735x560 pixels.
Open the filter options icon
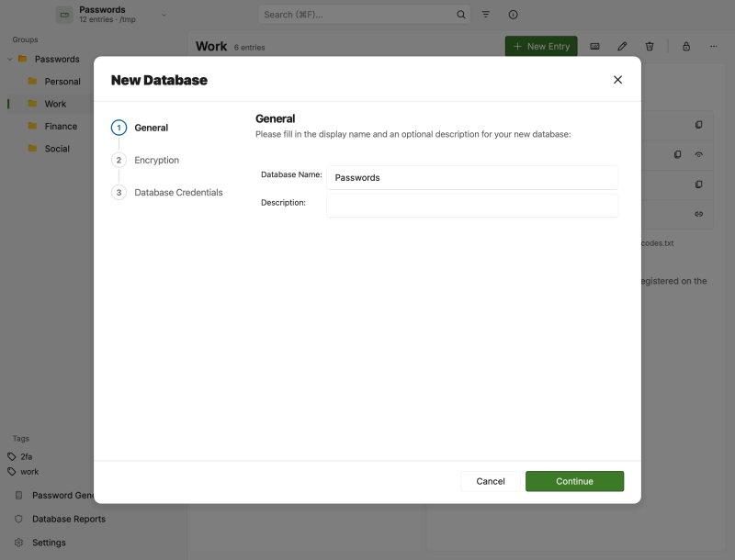pos(486,15)
